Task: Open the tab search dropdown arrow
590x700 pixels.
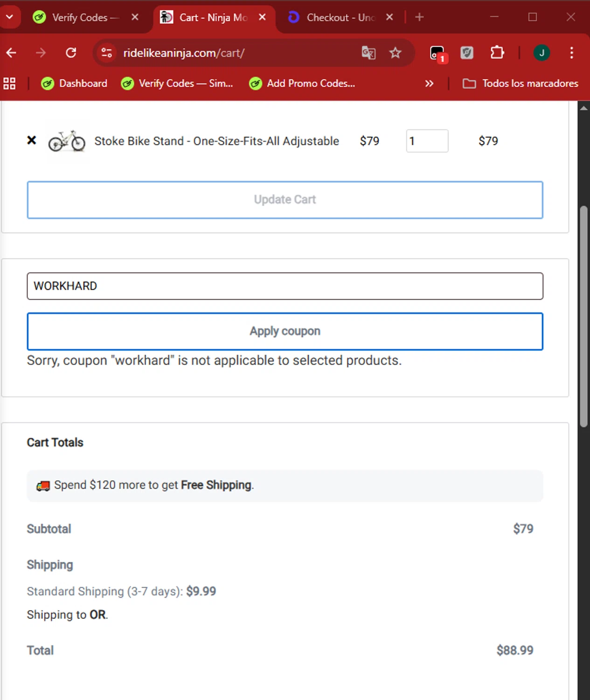Action: [9, 17]
